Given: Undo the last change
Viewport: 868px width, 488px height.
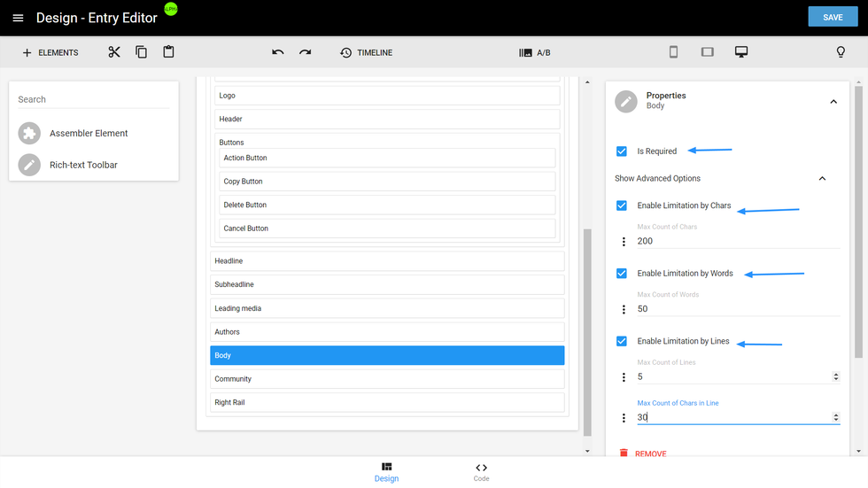Looking at the screenshot, I should (x=277, y=52).
